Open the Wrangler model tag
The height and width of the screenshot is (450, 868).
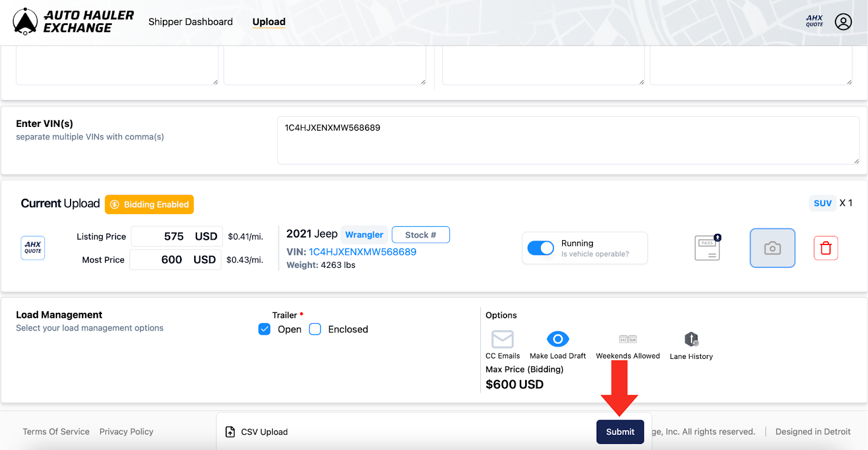(x=364, y=235)
